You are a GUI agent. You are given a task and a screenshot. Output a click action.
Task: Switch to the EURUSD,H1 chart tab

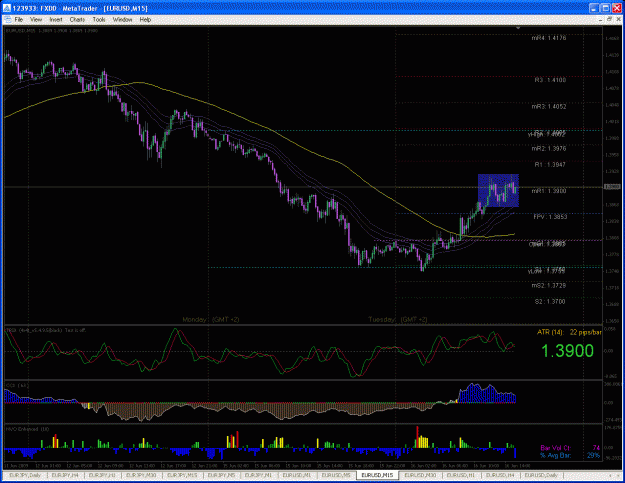(x=461, y=475)
